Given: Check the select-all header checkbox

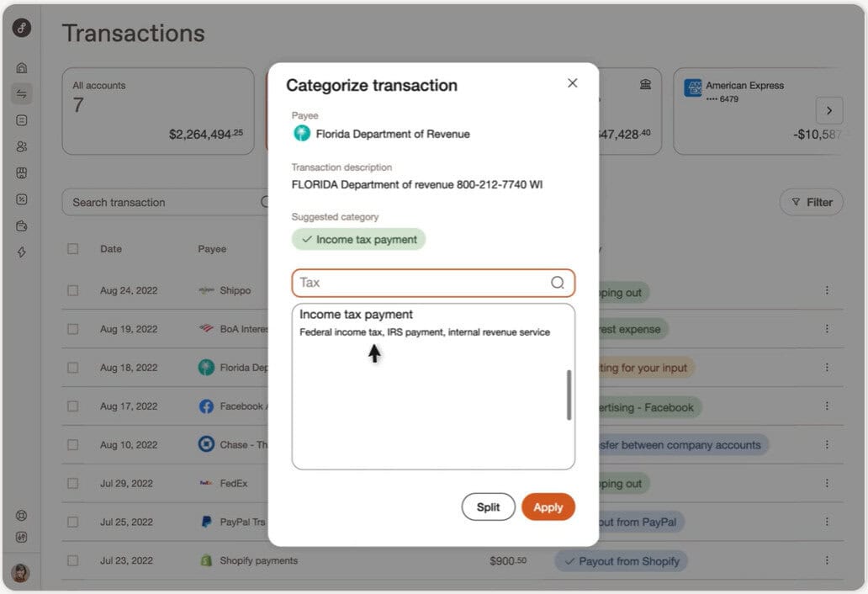Looking at the screenshot, I should click(73, 249).
